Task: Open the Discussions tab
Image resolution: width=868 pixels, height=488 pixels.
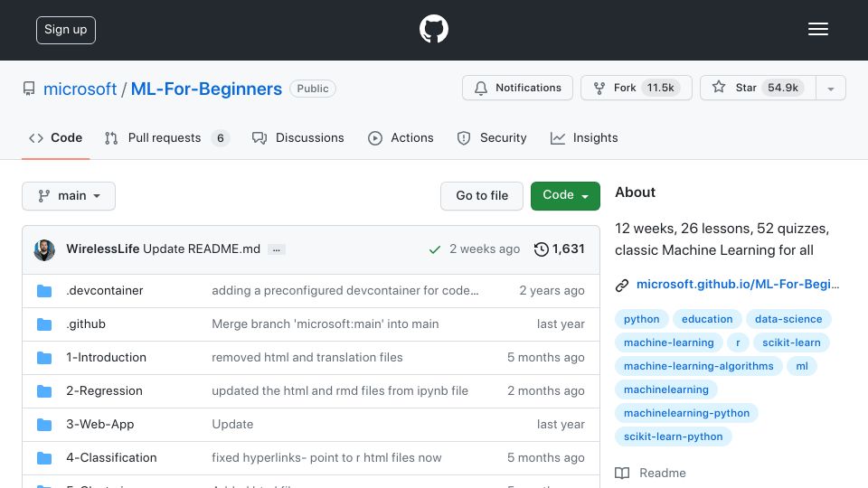Action: point(297,137)
